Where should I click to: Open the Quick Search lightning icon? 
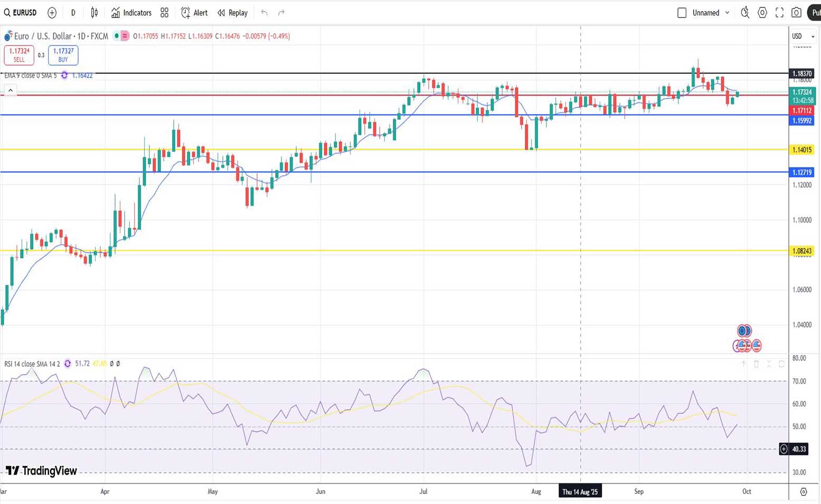(x=745, y=13)
